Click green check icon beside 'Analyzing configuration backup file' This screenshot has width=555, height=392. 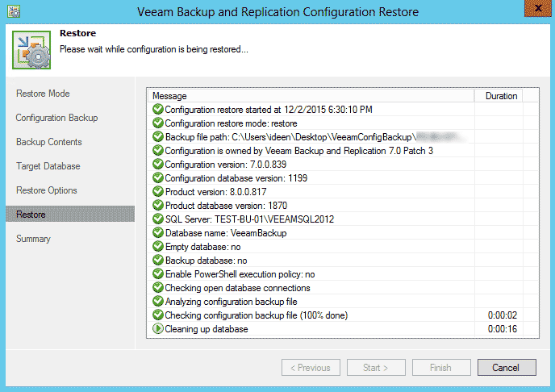[157, 302]
